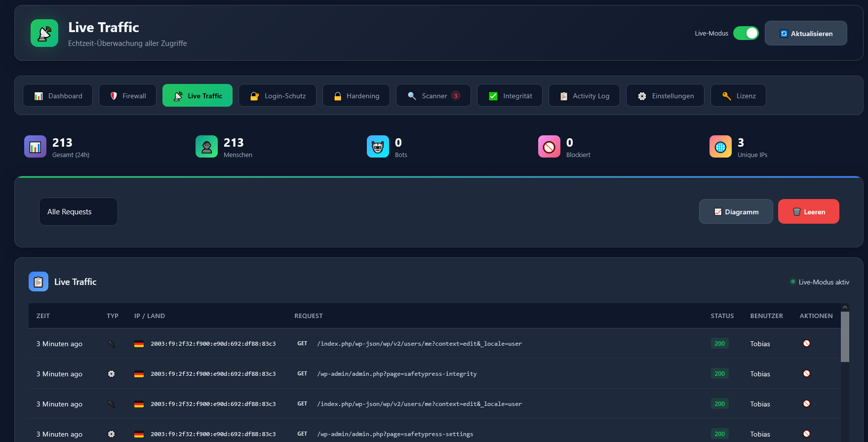Go to the Hardening tab
The width and height of the screenshot is (868, 442).
tap(355, 95)
